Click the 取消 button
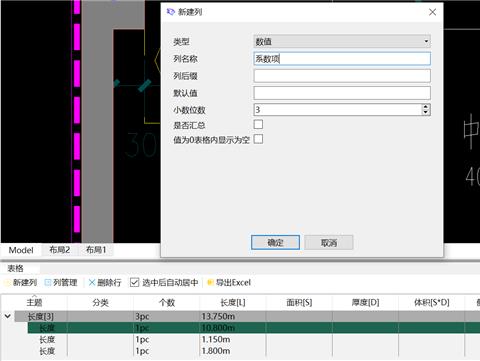 pyautogui.click(x=329, y=243)
